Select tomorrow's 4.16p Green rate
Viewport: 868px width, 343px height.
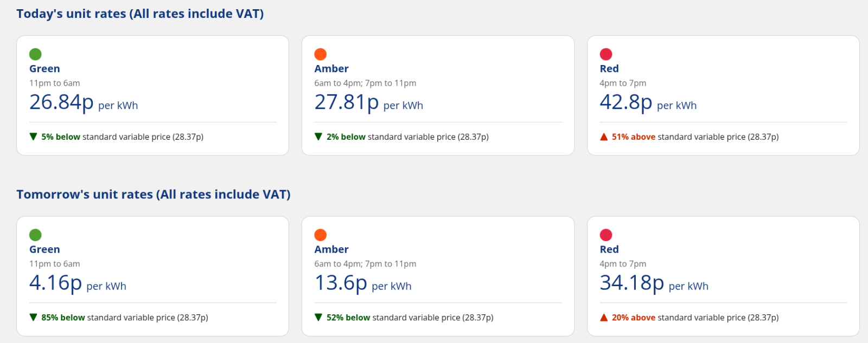pyautogui.click(x=55, y=283)
